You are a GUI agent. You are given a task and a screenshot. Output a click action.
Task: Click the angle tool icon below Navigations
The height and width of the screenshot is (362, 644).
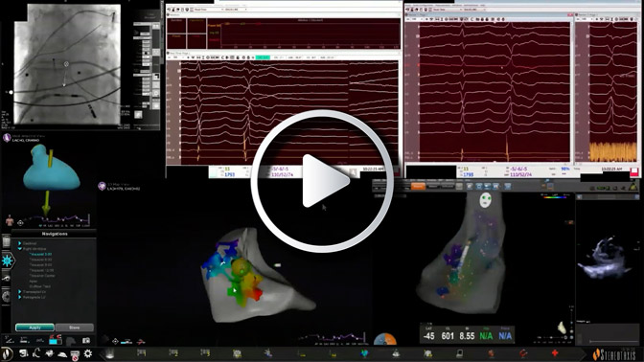(x=9, y=340)
